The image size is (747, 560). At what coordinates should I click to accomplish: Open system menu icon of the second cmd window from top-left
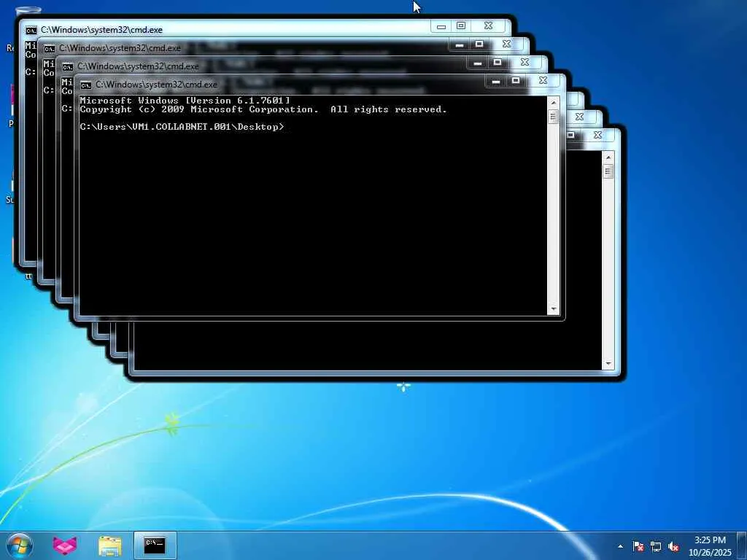pyautogui.click(x=49, y=49)
